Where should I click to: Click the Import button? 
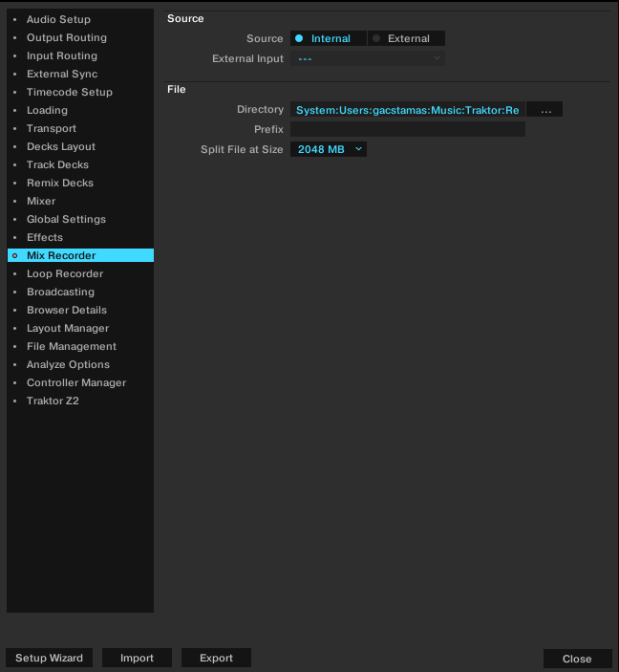click(x=138, y=658)
